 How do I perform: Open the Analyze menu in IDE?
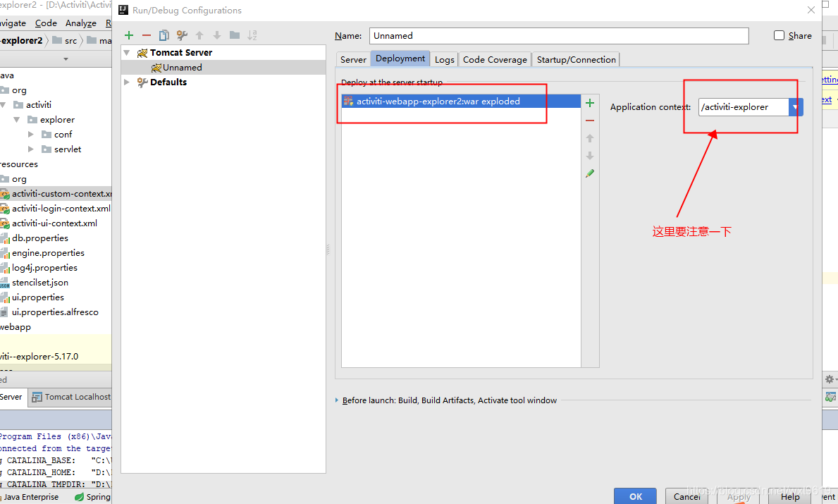tap(81, 23)
